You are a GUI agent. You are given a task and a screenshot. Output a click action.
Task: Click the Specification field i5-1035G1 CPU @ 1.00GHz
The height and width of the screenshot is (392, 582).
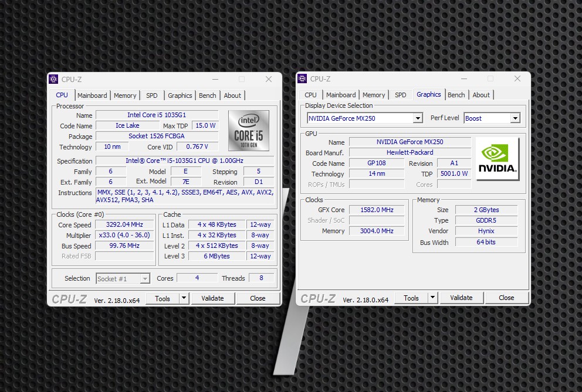pyautogui.click(x=185, y=161)
